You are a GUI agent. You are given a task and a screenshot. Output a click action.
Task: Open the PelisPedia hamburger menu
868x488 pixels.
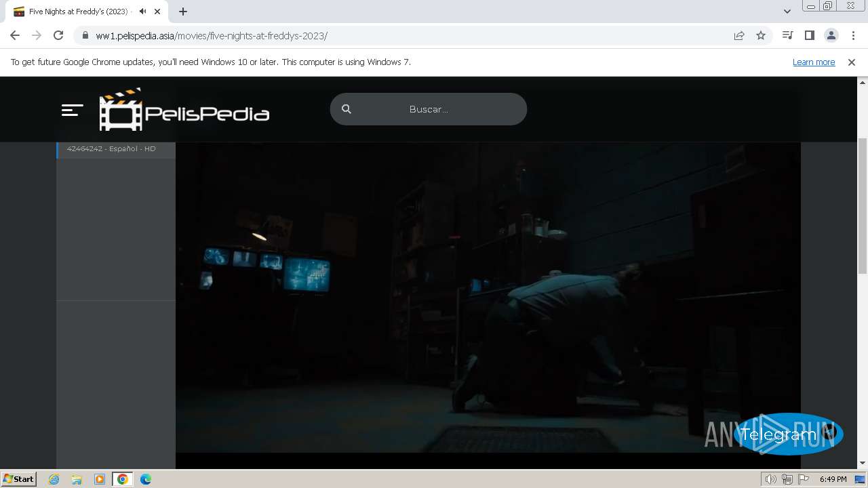pos(72,110)
